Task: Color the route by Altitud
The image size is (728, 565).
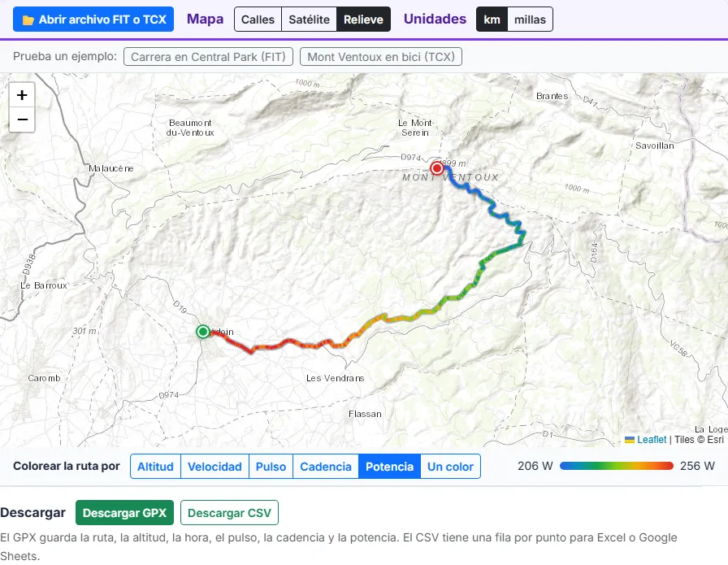Action: click(155, 467)
